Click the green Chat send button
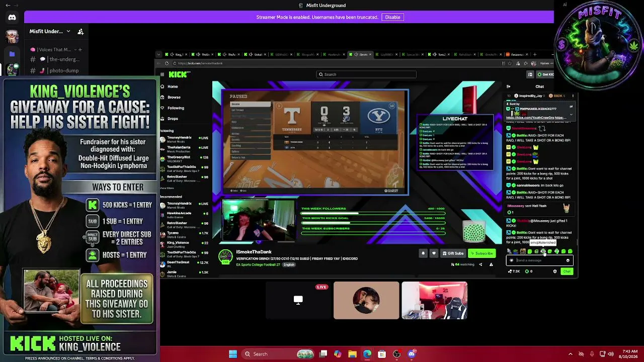The width and height of the screenshot is (644, 362). pyautogui.click(x=567, y=271)
